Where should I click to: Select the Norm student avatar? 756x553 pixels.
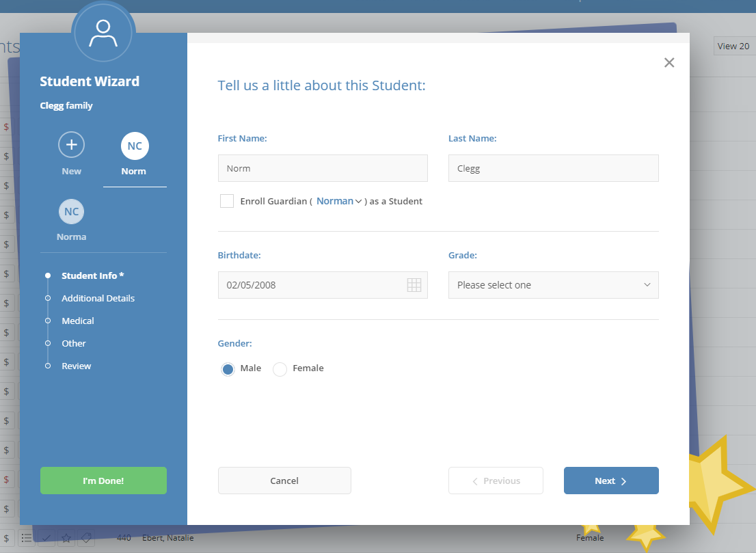[135, 146]
